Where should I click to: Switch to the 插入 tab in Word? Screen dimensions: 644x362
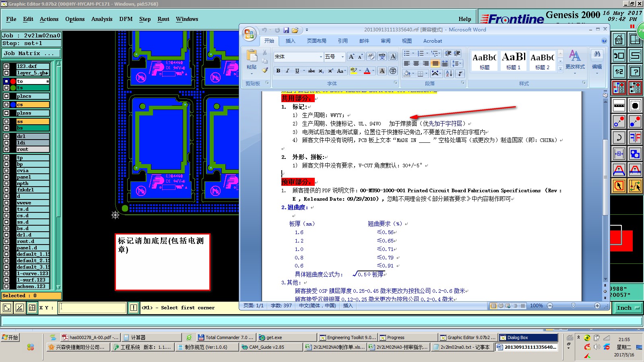coord(290,41)
